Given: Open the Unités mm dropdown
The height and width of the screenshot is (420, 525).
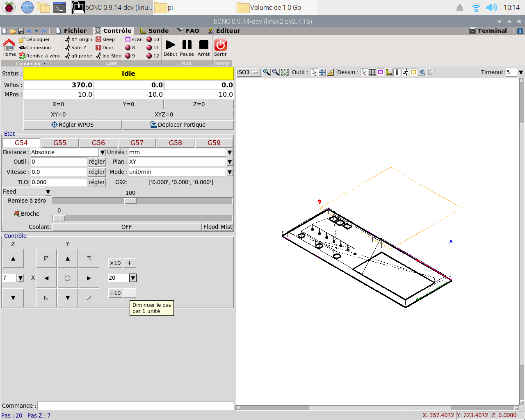Looking at the screenshot, I should [x=230, y=153].
